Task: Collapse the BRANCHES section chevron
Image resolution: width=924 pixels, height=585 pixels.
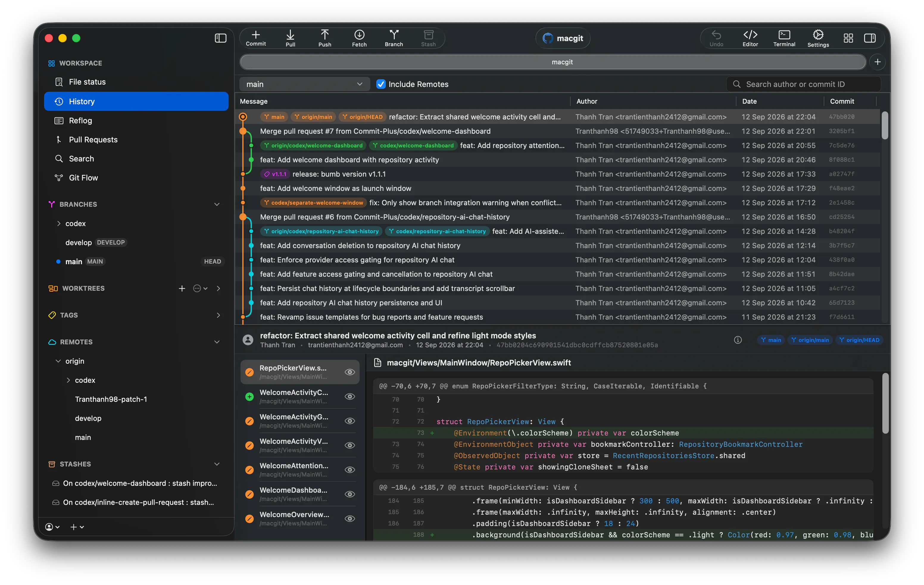Action: [x=217, y=204]
